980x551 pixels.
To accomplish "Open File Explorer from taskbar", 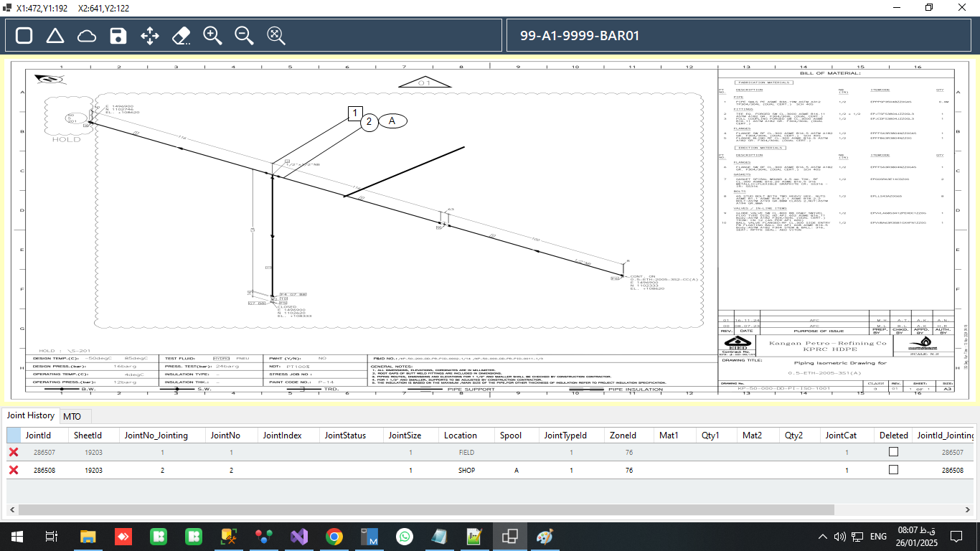I will coord(88,536).
